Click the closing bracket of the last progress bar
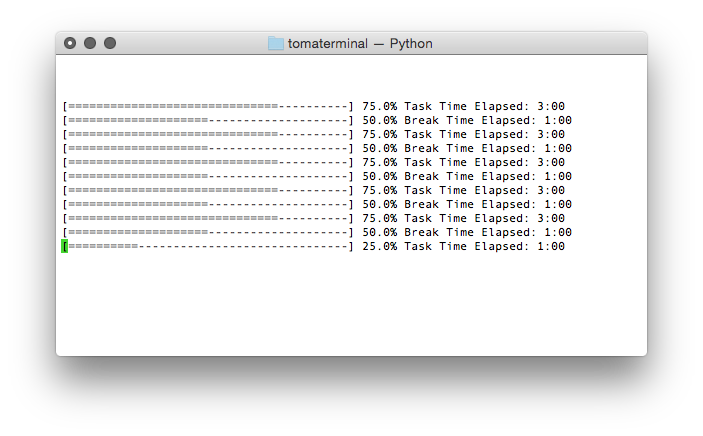 coord(352,246)
